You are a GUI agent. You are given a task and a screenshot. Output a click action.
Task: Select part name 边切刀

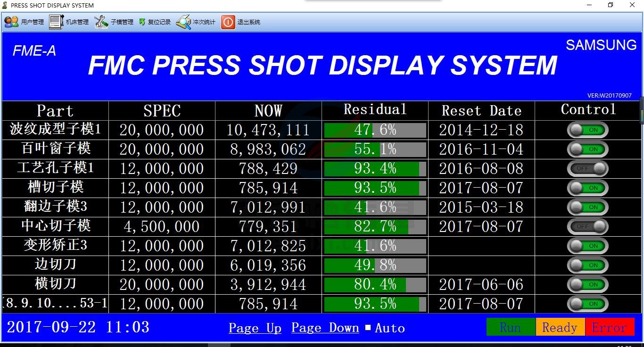coord(56,264)
